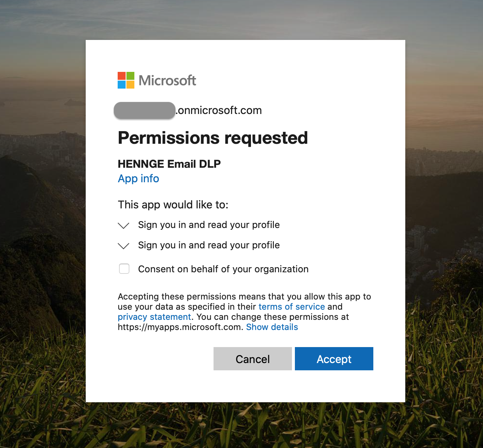The image size is (483, 448).
Task: Click the upper "Sign you in and read your profile" text
Action: (x=209, y=225)
